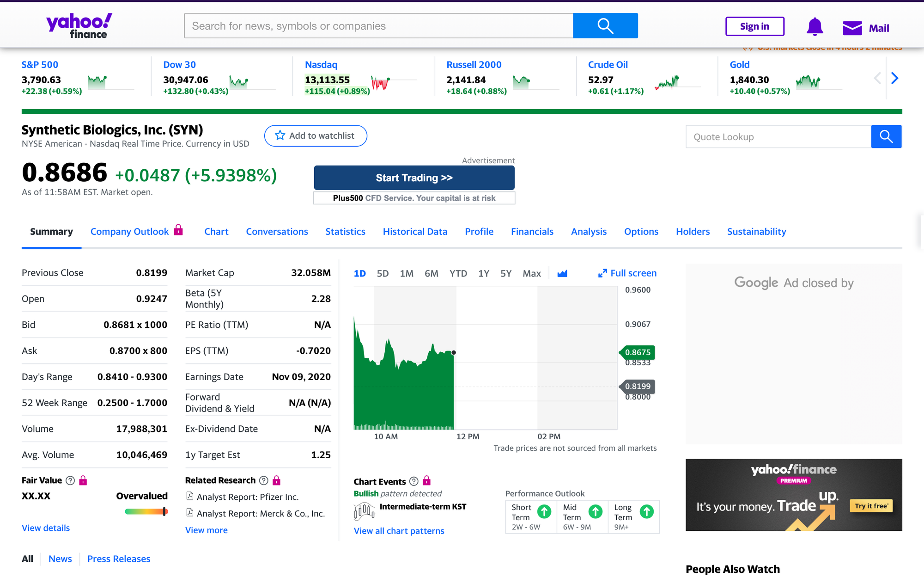
Task: Click the star in Add to watchlist
Action: 280,135
